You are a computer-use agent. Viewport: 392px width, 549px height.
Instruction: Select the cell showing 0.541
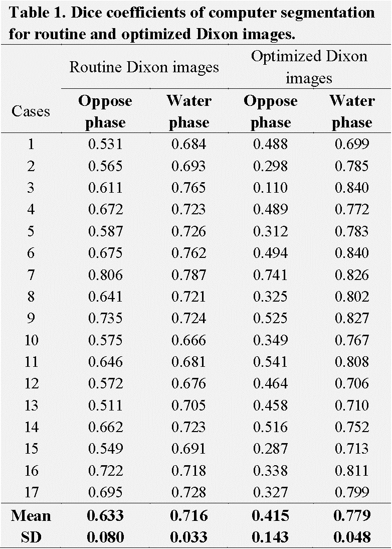coord(270,362)
